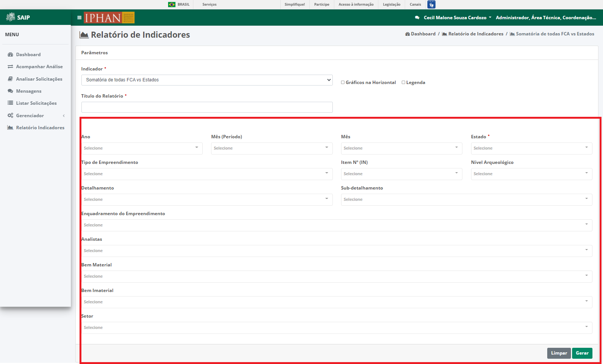Open Participe link in top bar
The image size is (603, 364).
tap(322, 5)
